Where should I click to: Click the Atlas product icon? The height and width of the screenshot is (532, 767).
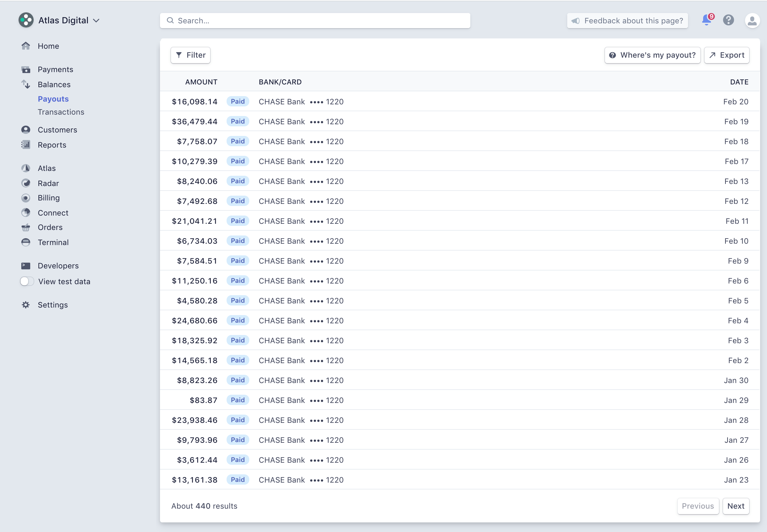click(x=26, y=168)
